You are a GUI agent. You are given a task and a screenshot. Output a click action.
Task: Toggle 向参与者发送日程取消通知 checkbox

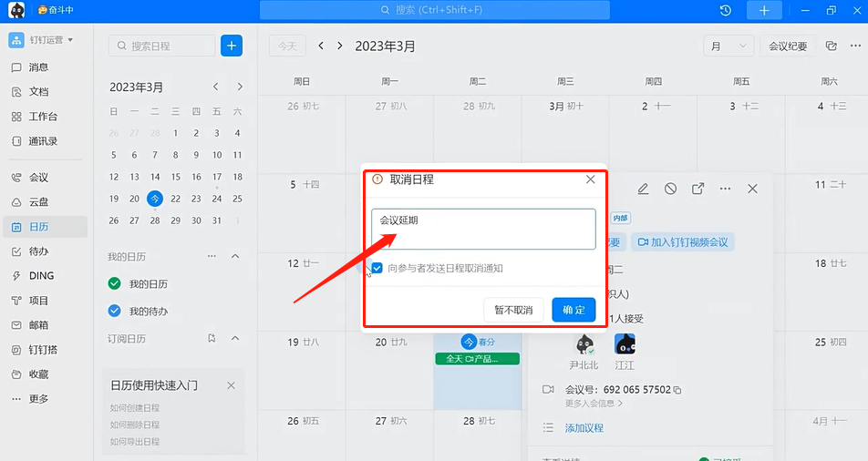(377, 269)
